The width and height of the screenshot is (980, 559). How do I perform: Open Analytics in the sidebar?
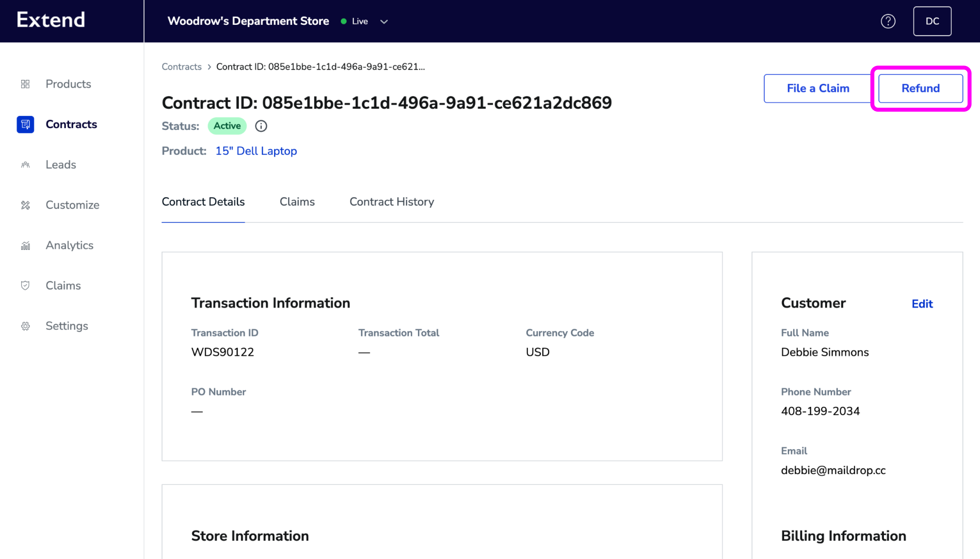(x=69, y=245)
